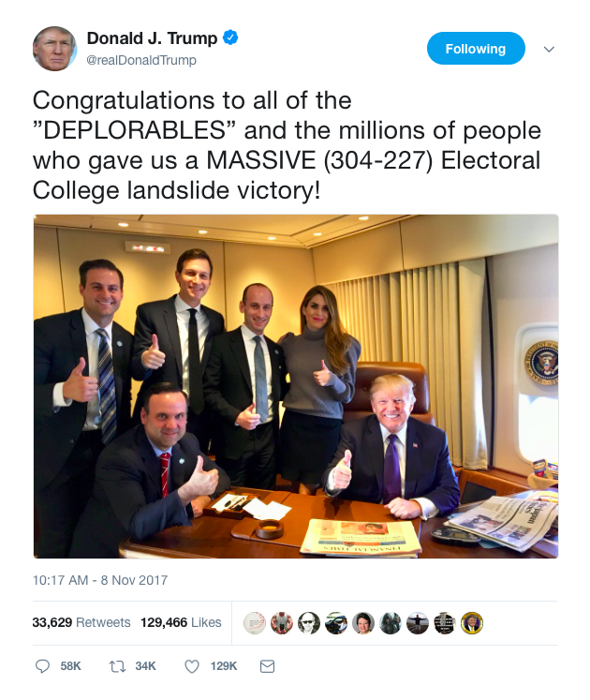Enlarge the attached tweet photo
The height and width of the screenshot is (700, 590).
tap(296, 386)
